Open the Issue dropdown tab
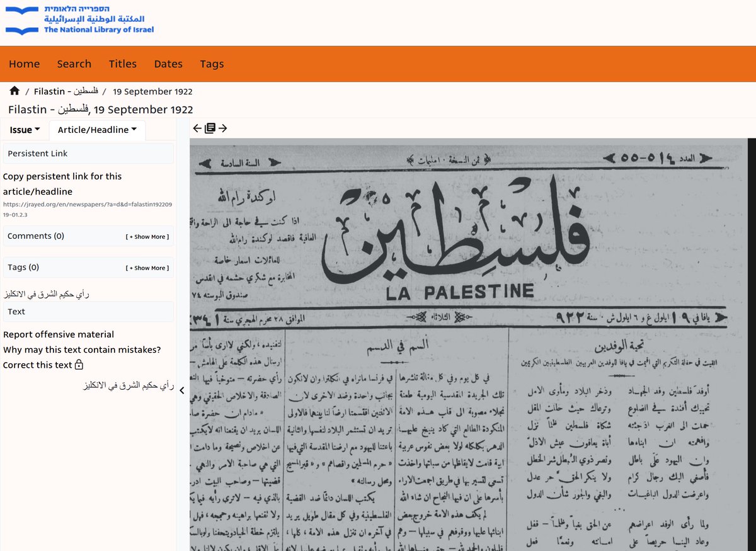This screenshot has width=756, height=551. click(25, 130)
